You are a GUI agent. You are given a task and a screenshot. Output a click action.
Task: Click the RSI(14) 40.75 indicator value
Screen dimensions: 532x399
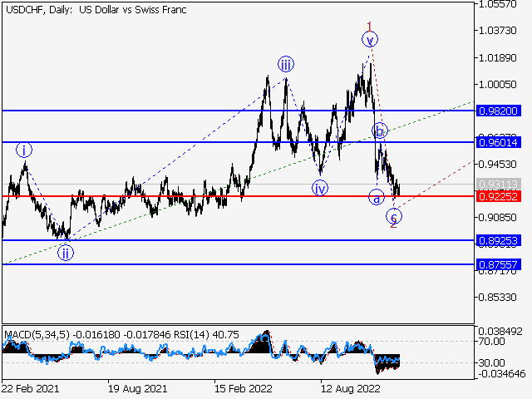coord(207,335)
